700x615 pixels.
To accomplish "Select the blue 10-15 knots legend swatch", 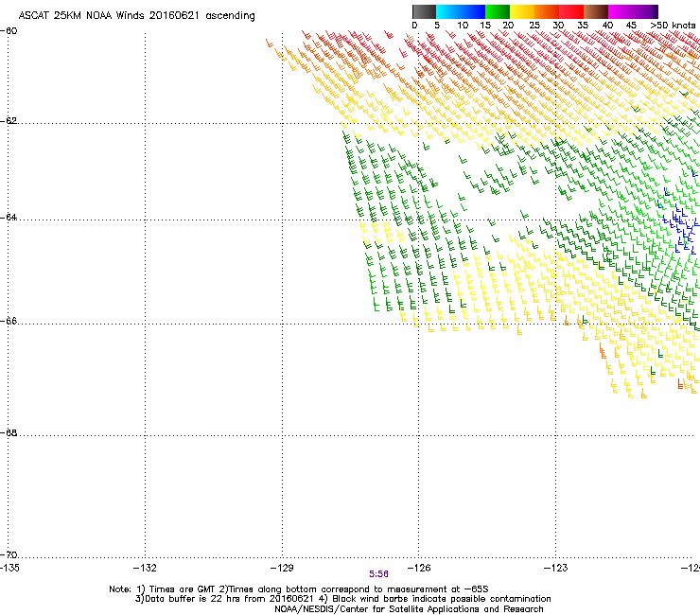I will click(473, 11).
